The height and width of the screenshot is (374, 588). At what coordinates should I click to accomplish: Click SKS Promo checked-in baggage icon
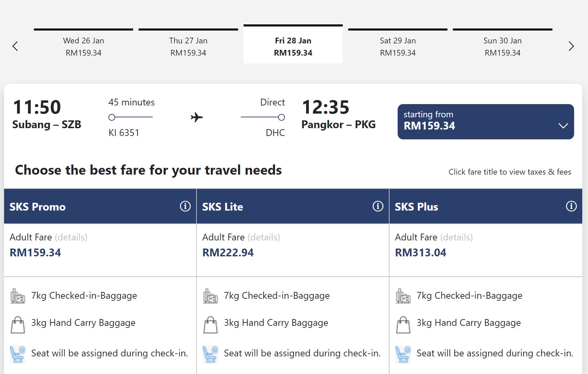coord(18,296)
